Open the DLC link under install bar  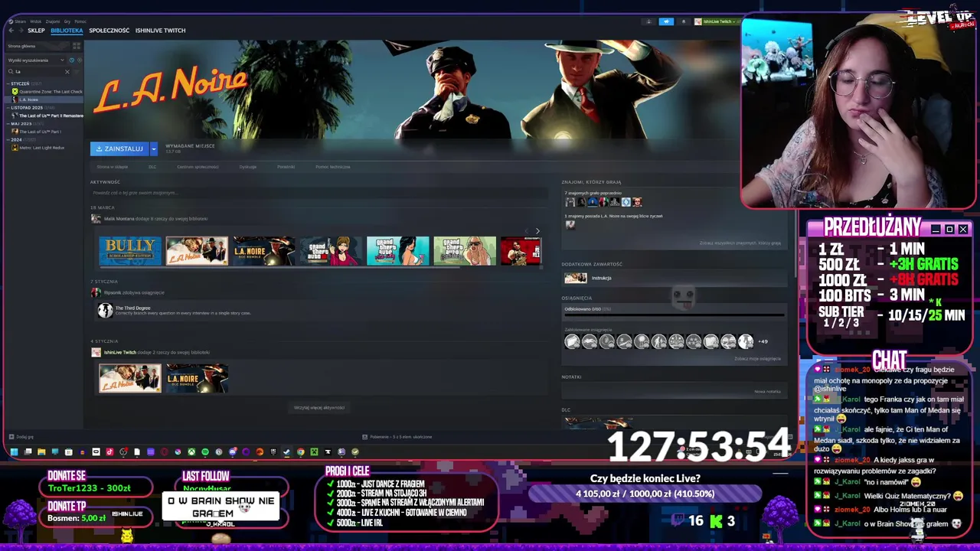(152, 167)
